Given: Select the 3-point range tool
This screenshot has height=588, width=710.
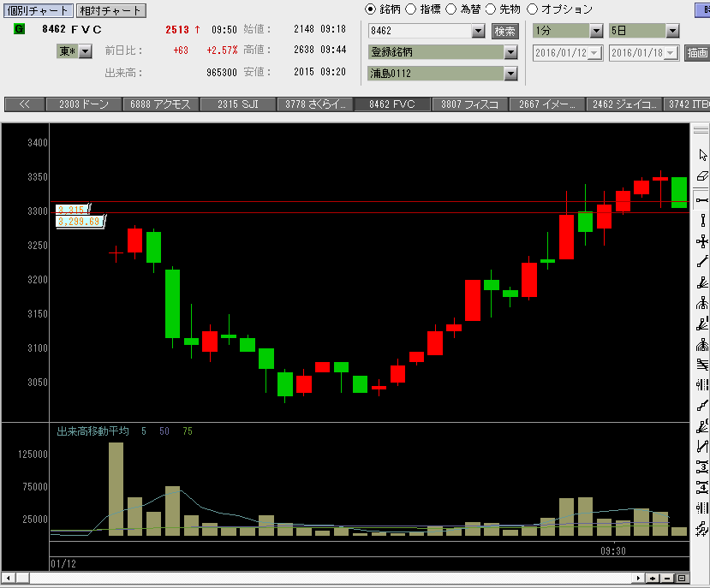Looking at the screenshot, I should pos(702,466).
